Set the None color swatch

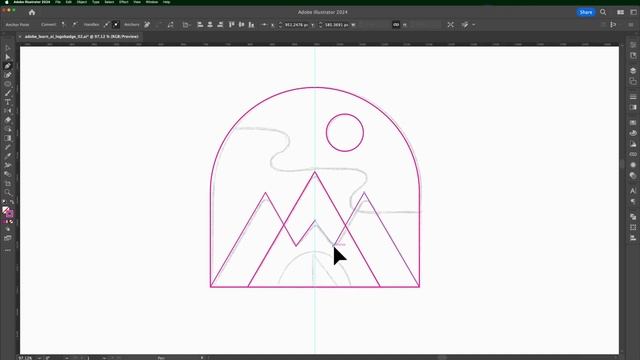pos(11,222)
